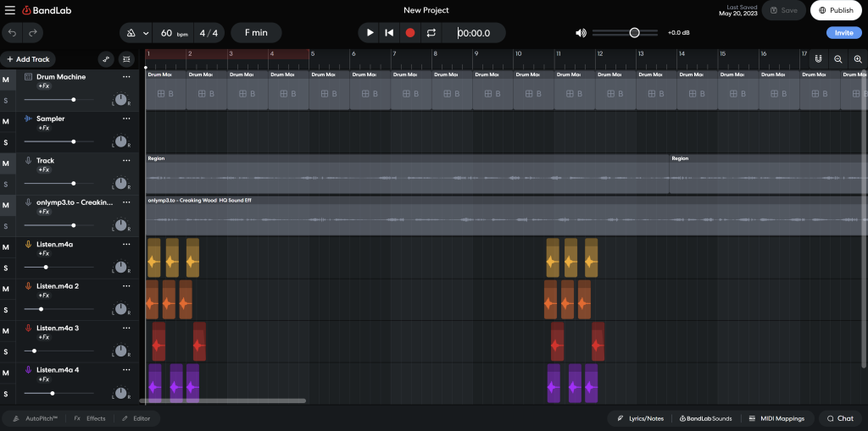Open the automation curve icon beside Add Track
Viewport: 868px width, 431px height.
[106, 59]
